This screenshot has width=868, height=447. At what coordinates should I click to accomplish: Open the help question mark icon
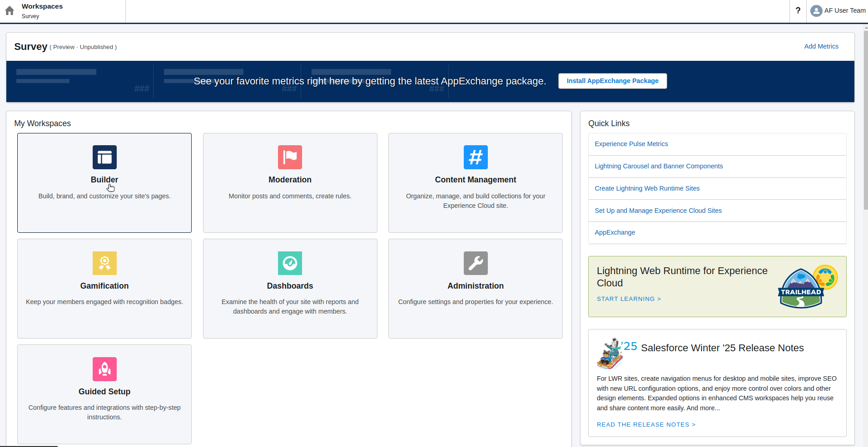[x=799, y=10]
